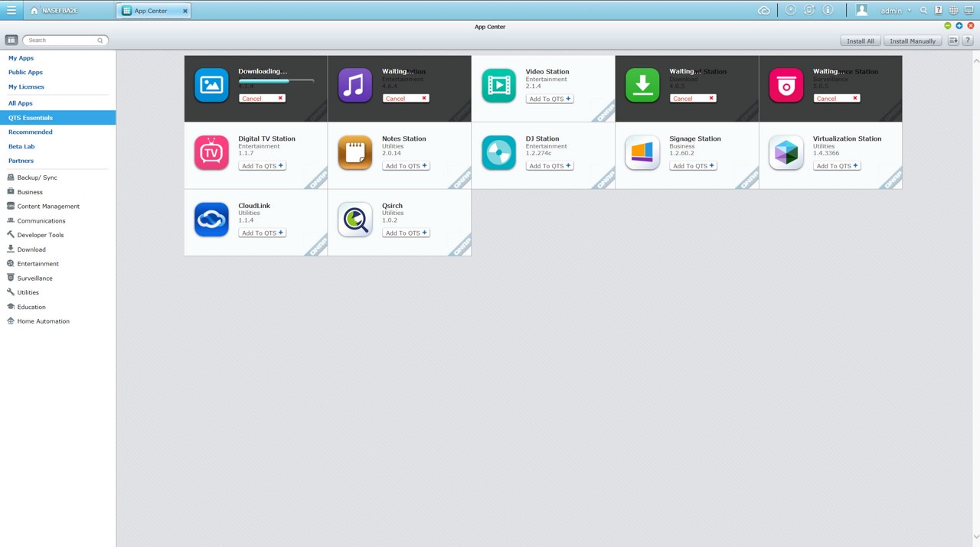Open the main hamburger menu
This screenshot has width=980, height=547.
pyautogui.click(x=11, y=10)
